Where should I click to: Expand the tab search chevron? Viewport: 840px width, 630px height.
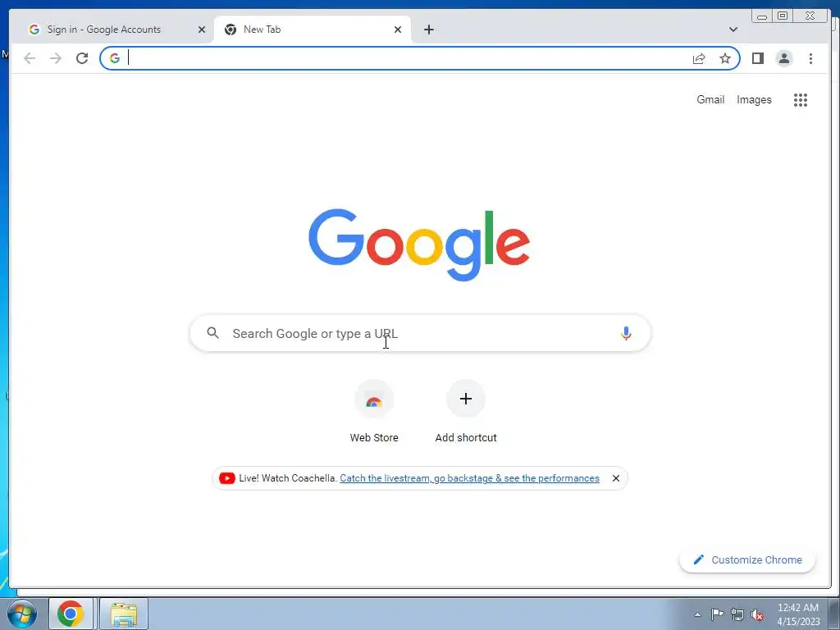pyautogui.click(x=733, y=30)
